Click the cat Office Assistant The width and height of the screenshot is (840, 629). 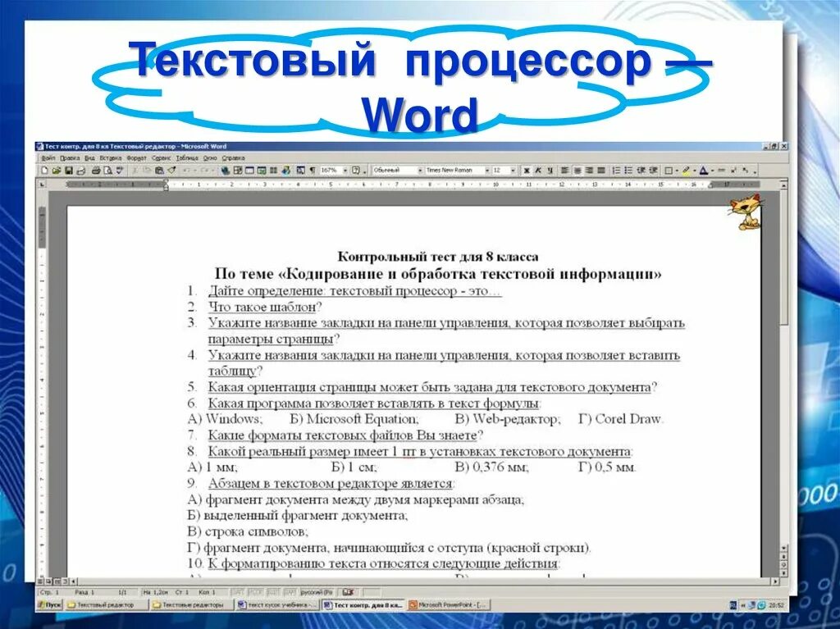coord(745,212)
